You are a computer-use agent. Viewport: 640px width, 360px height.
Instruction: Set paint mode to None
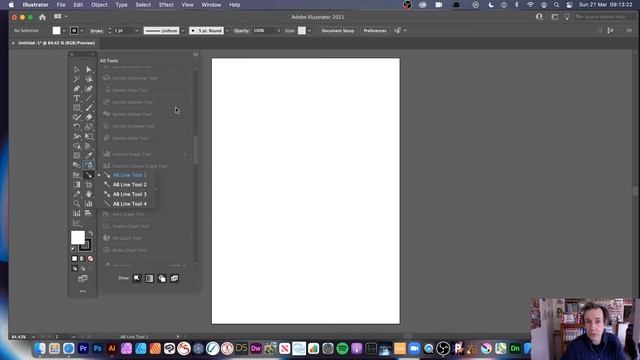coord(90,259)
